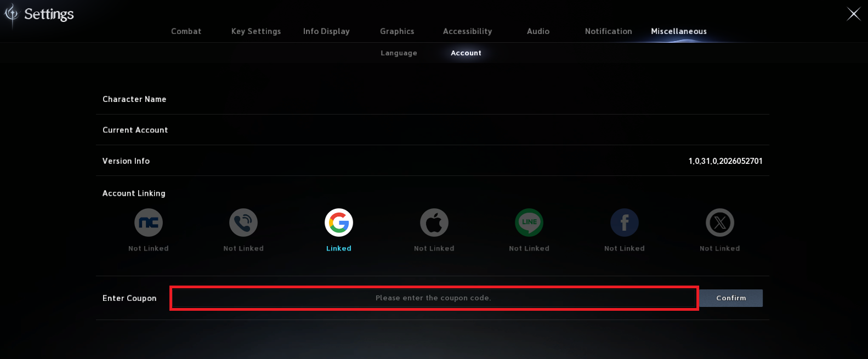The image size is (868, 359).
Task: Click Not Linked text under phone icon
Action: 243,248
